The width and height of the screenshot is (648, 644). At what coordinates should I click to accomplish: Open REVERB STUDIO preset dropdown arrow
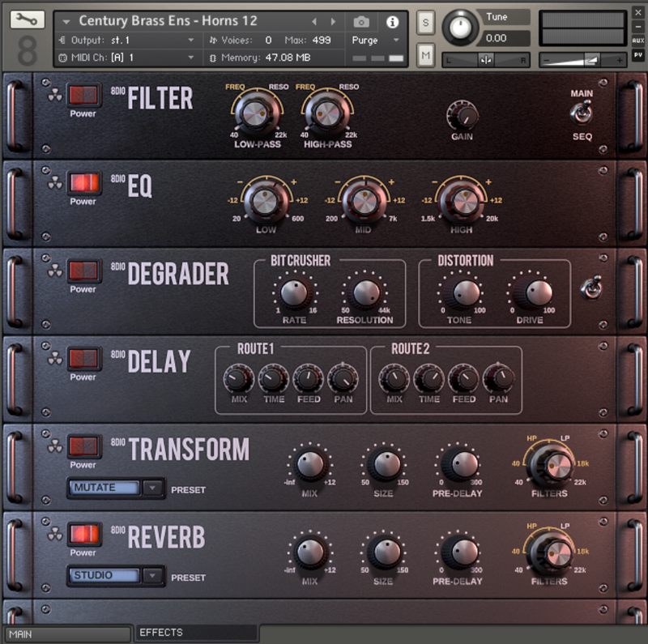[x=152, y=575]
